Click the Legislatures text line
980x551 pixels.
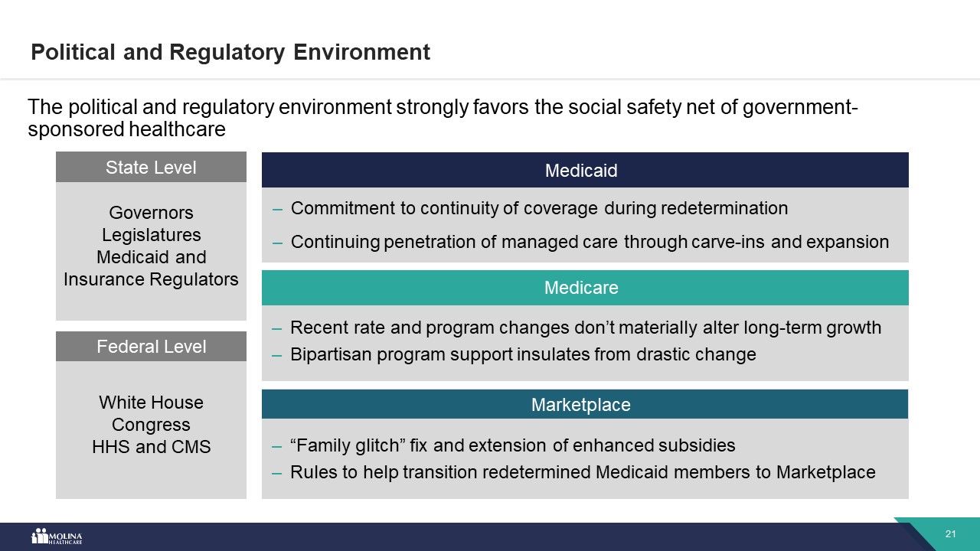[x=151, y=235]
